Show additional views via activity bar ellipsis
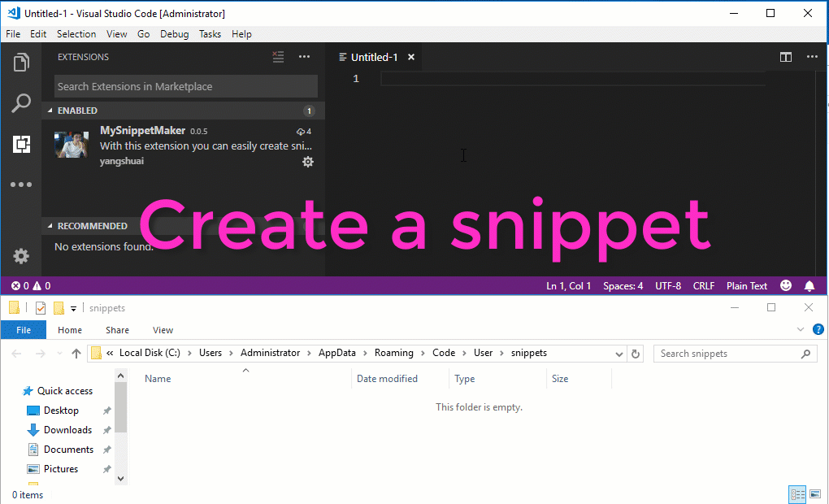The width and height of the screenshot is (829, 504). 21,185
